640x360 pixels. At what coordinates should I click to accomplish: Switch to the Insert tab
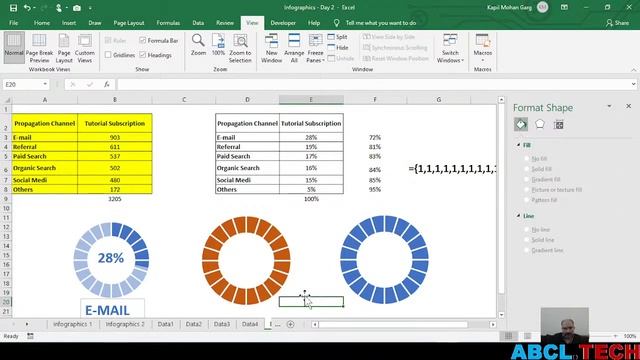(69, 23)
